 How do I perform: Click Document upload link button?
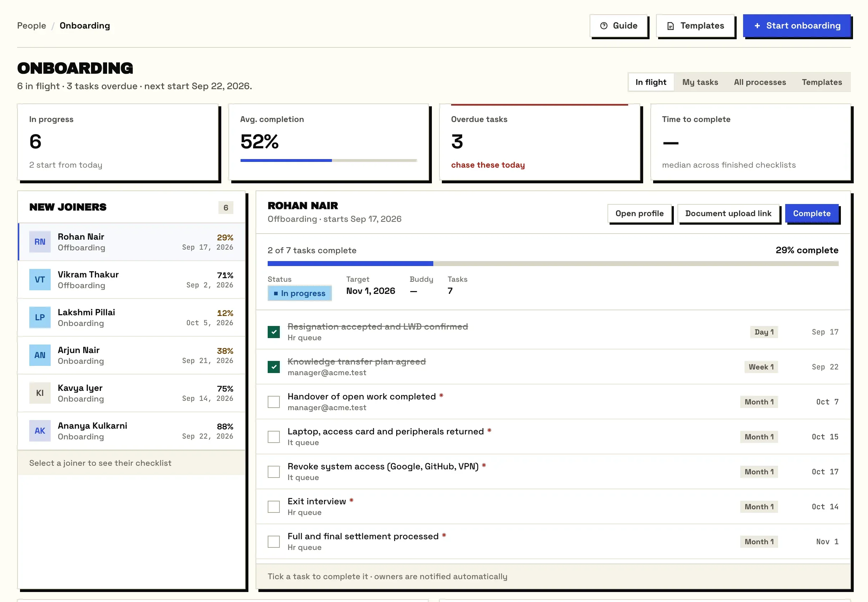tap(728, 214)
